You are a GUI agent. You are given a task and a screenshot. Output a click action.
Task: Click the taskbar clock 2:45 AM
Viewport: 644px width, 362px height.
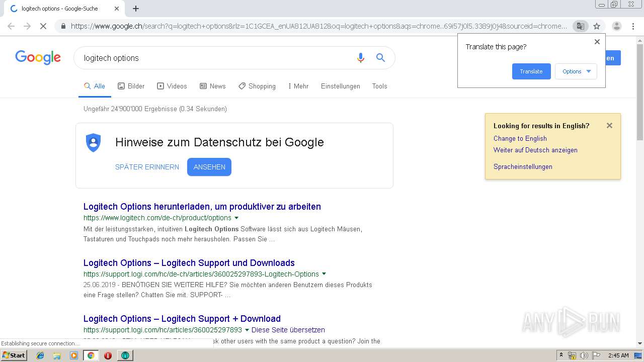coord(618,355)
